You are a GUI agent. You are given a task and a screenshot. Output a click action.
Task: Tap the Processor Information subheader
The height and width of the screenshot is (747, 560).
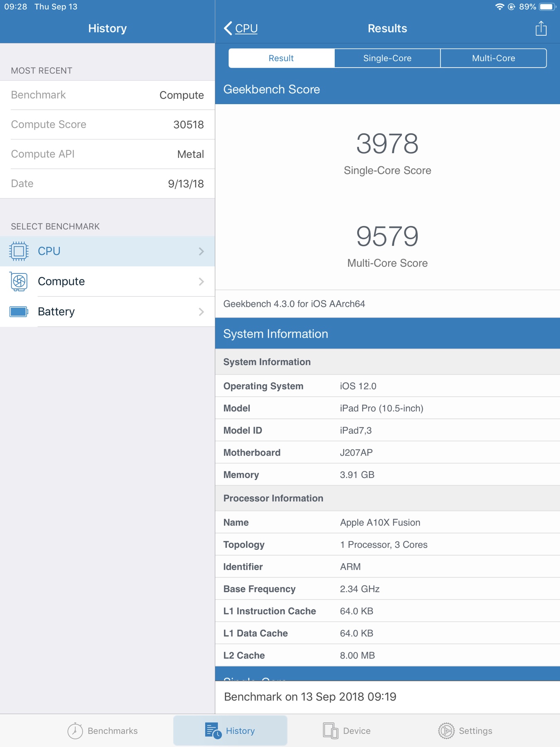pyautogui.click(x=387, y=498)
